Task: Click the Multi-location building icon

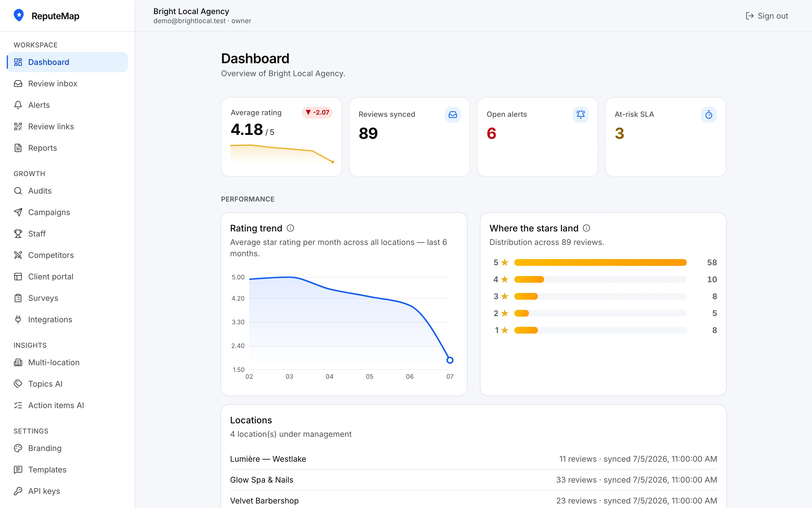Action: (x=18, y=363)
